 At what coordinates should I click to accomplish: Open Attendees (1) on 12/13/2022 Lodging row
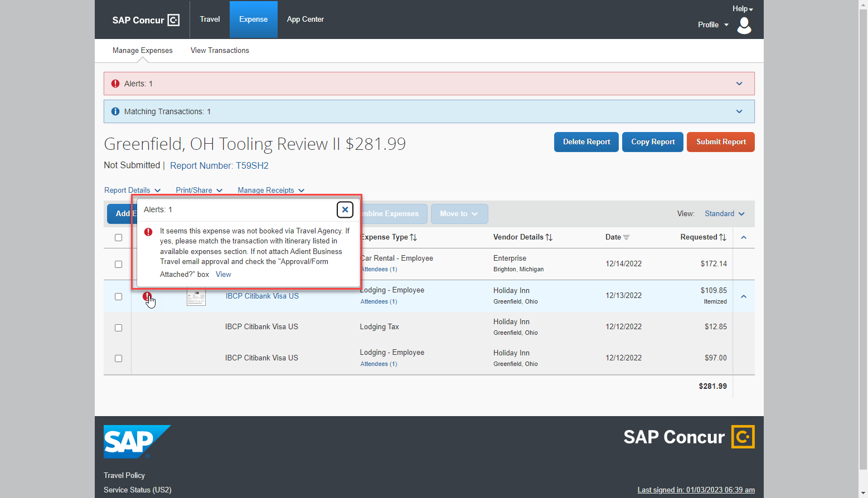click(x=379, y=302)
